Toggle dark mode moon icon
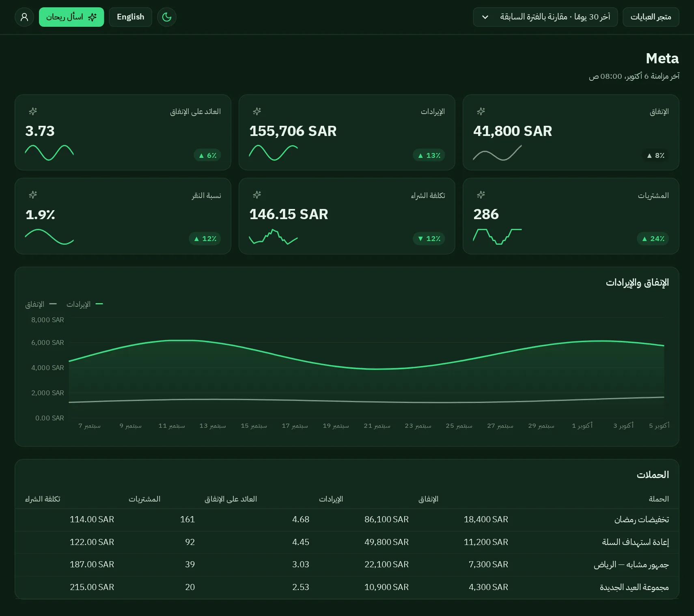The image size is (694, 616). (x=167, y=17)
